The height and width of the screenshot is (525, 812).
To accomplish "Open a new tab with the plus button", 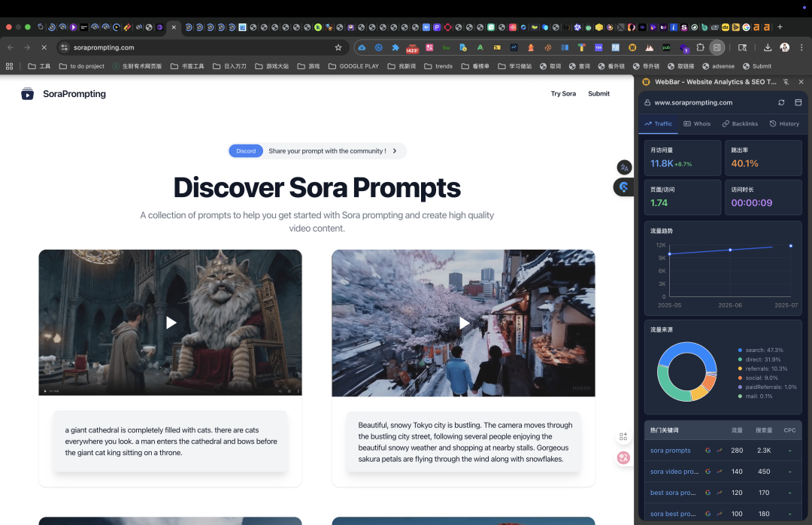I will click(x=780, y=27).
